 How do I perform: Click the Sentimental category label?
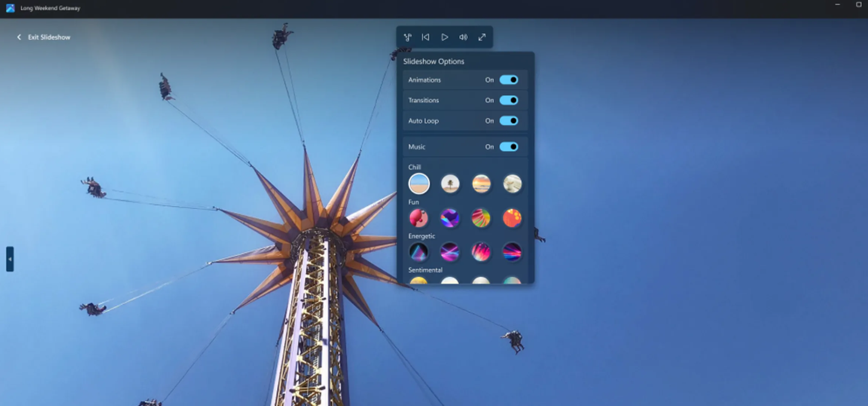point(425,270)
